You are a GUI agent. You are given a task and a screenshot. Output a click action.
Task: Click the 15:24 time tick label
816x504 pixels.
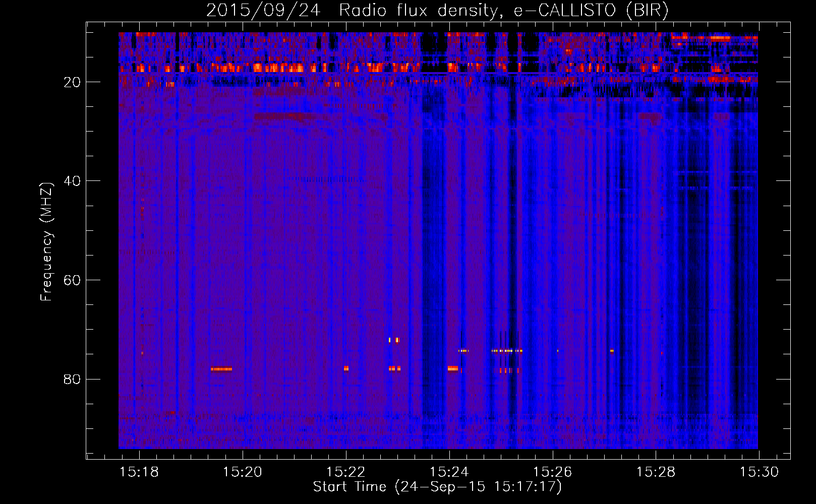pyautogui.click(x=449, y=472)
